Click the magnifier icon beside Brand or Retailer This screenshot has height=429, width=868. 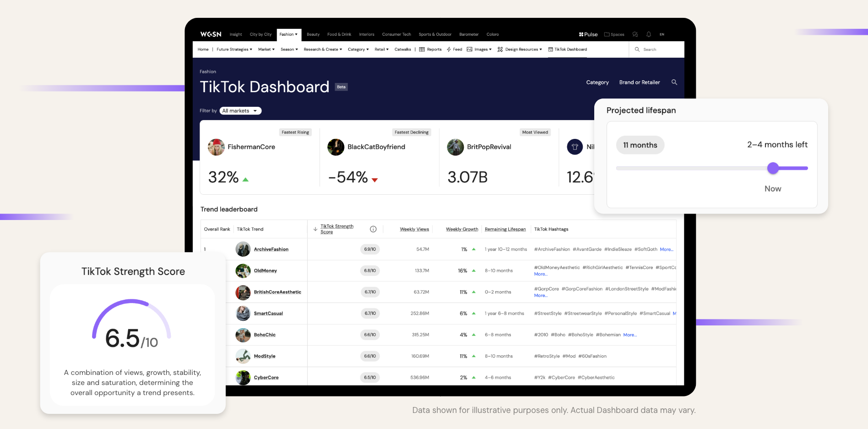point(674,82)
